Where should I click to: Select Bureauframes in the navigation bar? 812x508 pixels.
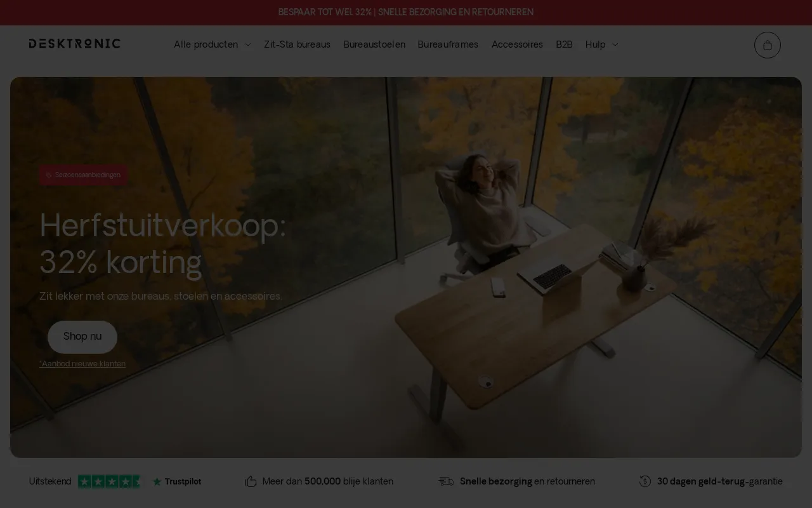[448, 44]
